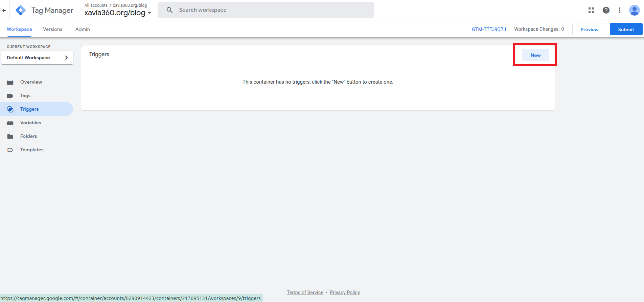This screenshot has width=644, height=302.
Task: Click the GTM-TTTJ9Q7J container ID link
Action: (489, 29)
